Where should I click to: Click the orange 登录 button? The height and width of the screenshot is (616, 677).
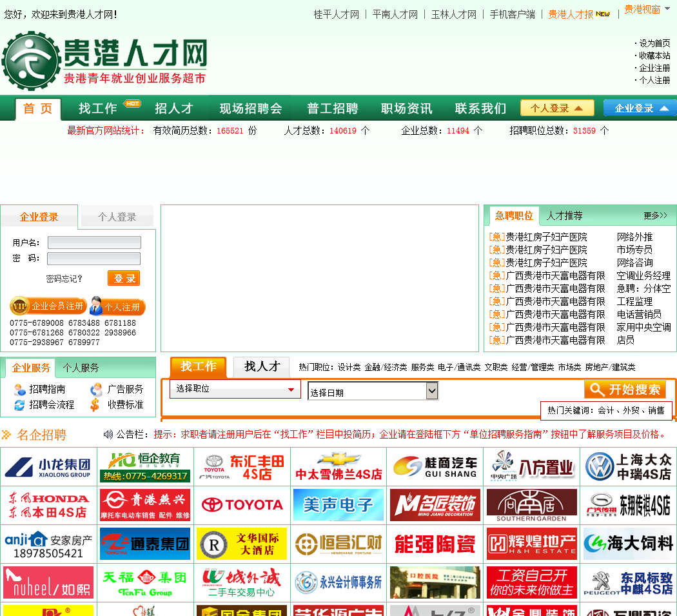124,278
